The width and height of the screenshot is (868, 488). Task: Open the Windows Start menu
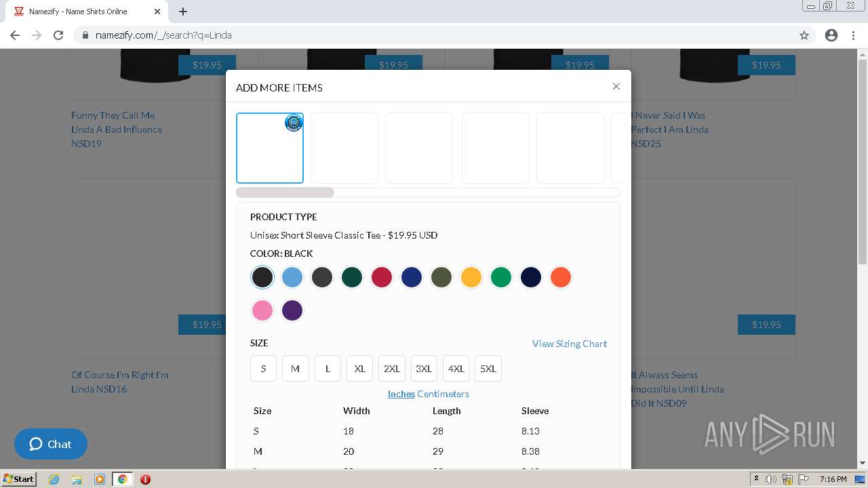coord(19,479)
